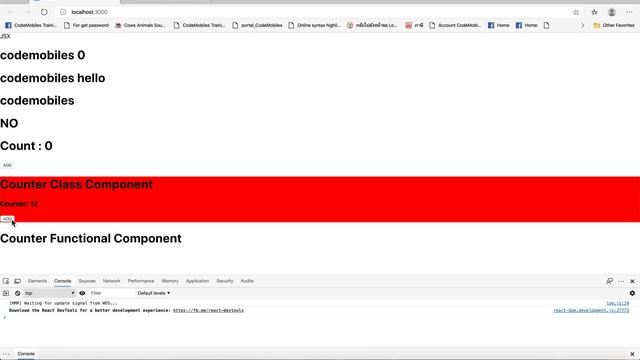Show the console sidebar icon
Image resolution: width=640 pixels, height=360 pixels.
coord(6,293)
